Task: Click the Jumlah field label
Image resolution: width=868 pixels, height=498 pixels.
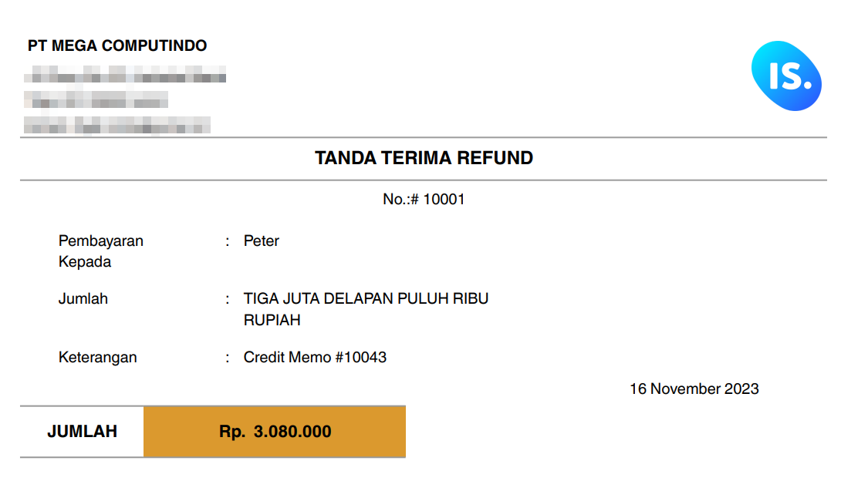Action: pos(83,299)
